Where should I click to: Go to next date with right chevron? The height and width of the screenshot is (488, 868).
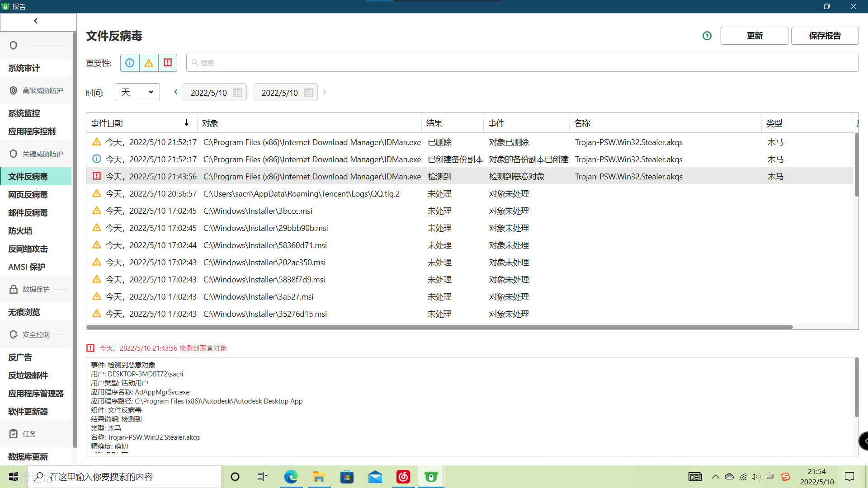click(324, 92)
